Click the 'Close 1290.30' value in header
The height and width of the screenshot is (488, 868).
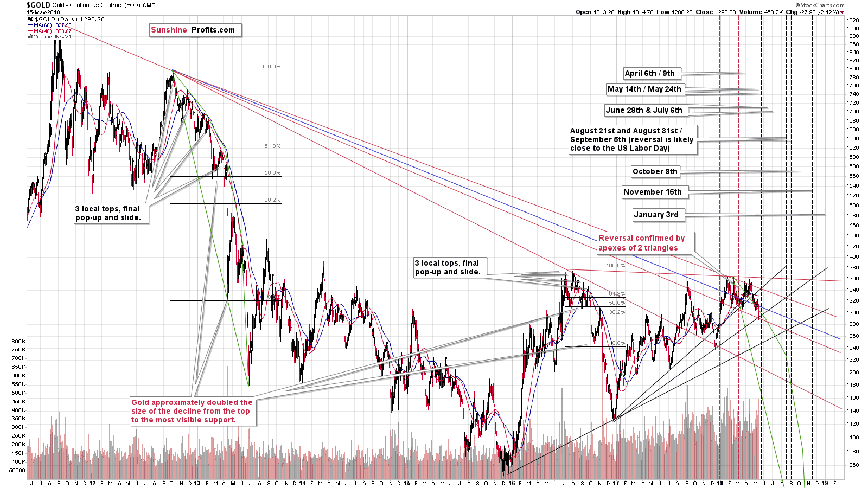(x=716, y=12)
